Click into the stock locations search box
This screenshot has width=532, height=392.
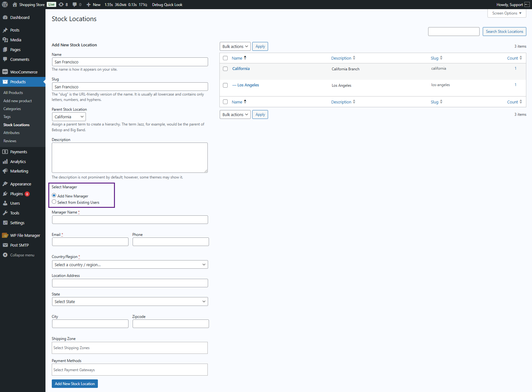454,32
